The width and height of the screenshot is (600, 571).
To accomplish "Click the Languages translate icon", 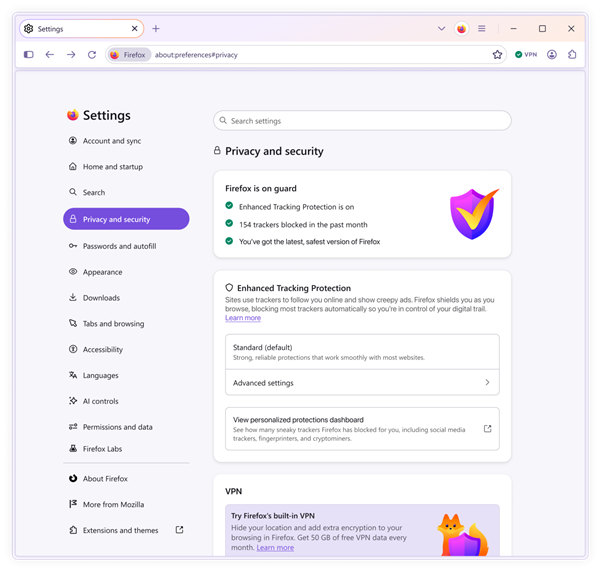I will [x=73, y=375].
